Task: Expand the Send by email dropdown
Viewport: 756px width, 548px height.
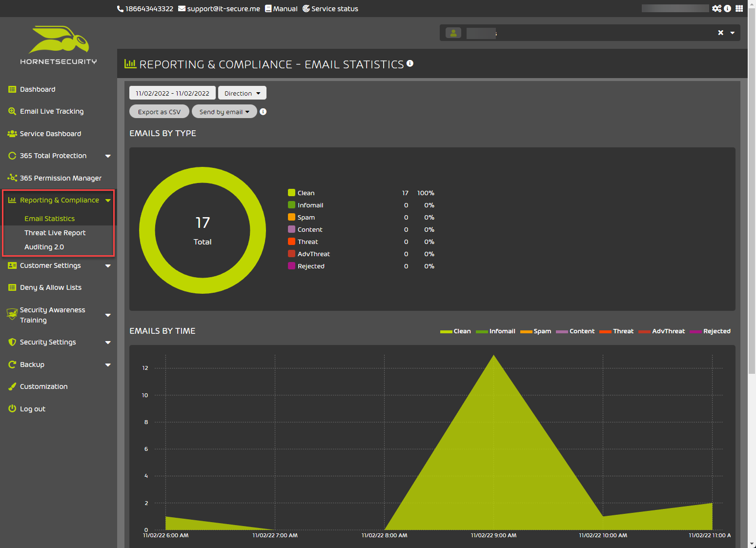Action: [224, 112]
